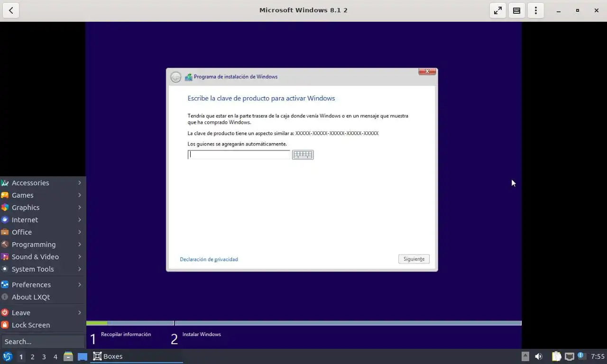
Task: Minimize the Boxes window
Action: (x=559, y=10)
